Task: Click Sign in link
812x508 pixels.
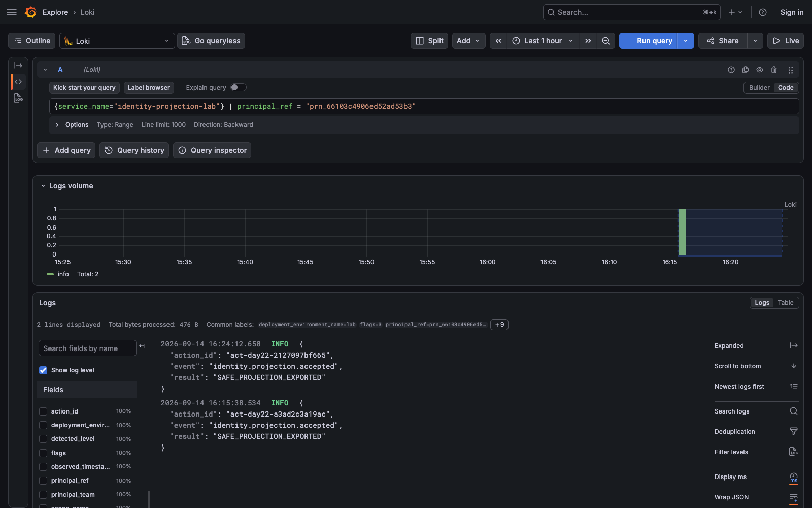Action: click(x=792, y=12)
